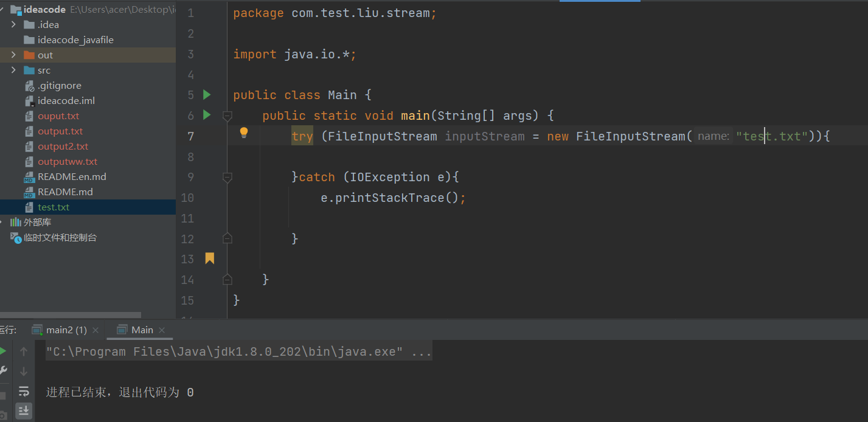Click the 临时文件和控制台 node icon

pyautogui.click(x=16, y=237)
